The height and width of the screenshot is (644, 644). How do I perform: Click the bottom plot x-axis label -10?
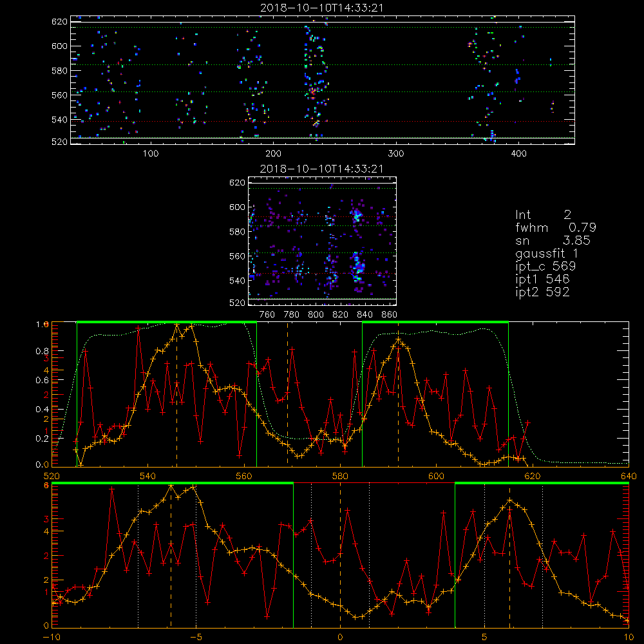[x=52, y=637]
